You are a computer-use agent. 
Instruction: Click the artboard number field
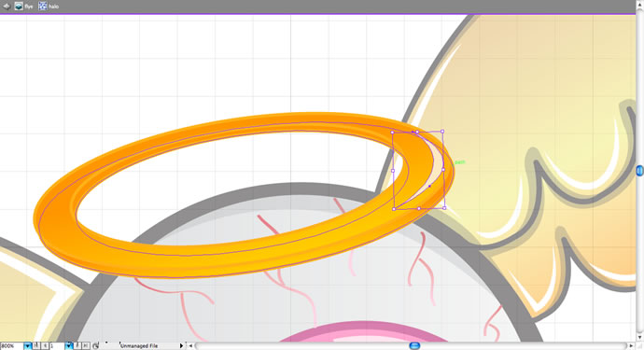tap(57, 346)
